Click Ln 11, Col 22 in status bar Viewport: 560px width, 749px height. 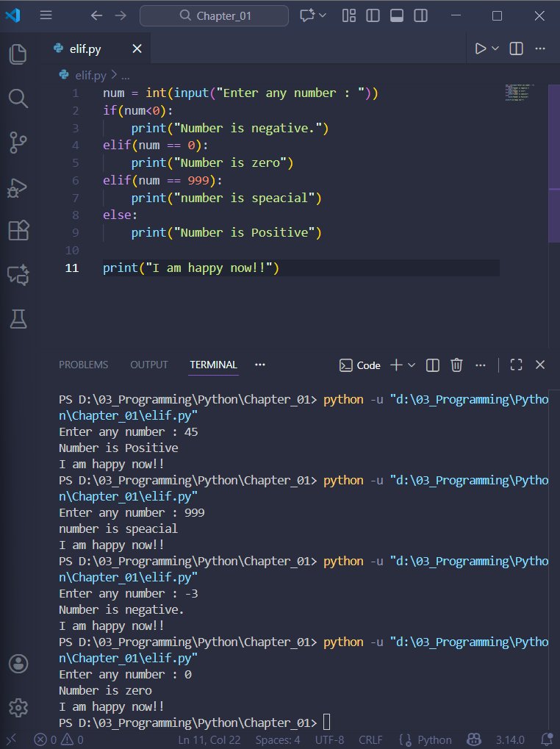click(209, 740)
